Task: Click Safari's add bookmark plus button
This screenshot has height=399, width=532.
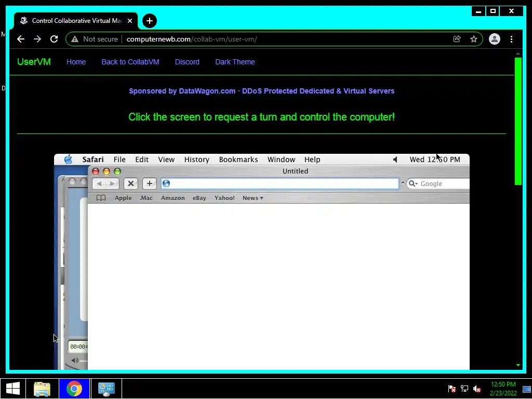Action: (x=149, y=183)
